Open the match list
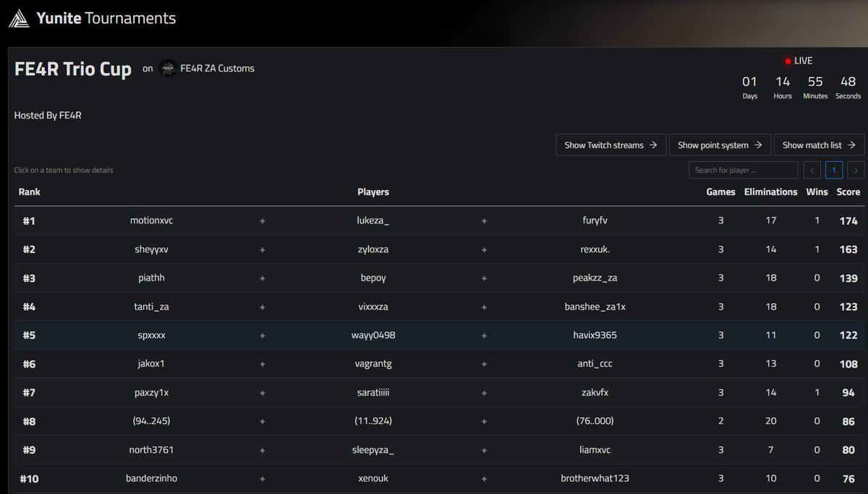Screen dimensions: 868x494 pyautogui.click(x=819, y=145)
